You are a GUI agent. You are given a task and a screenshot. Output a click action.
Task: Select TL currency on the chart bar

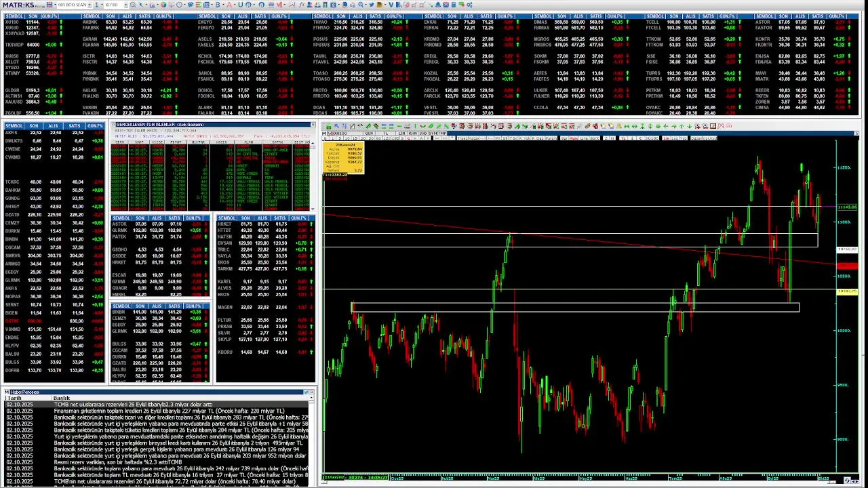pyautogui.click(x=624, y=138)
